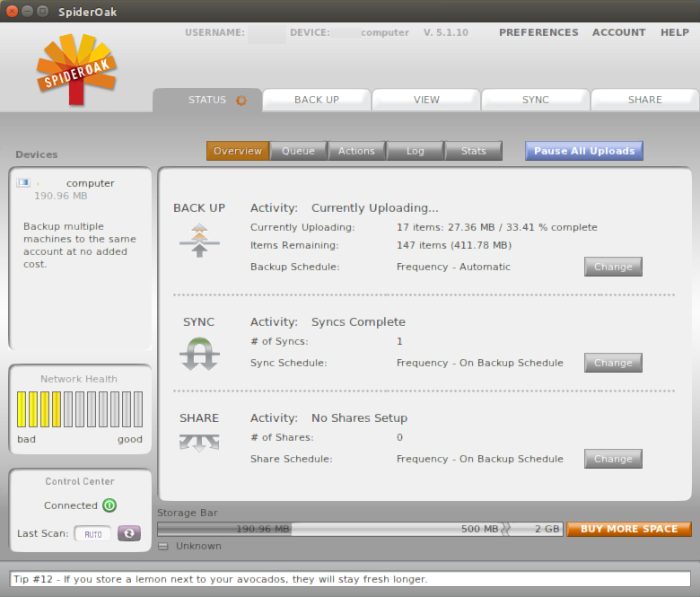This screenshot has height=597, width=700.
Task: Open the BACK UP tab
Action: tap(317, 100)
